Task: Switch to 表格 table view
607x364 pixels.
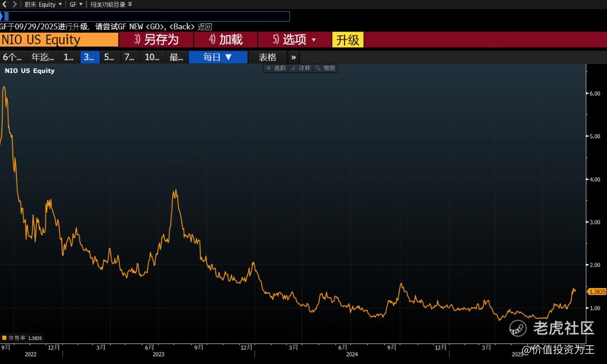Action: pos(268,57)
